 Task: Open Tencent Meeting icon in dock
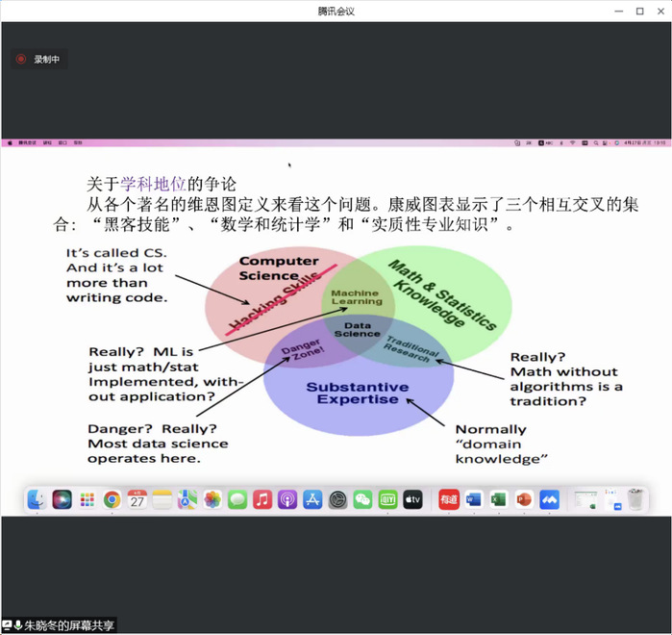(549, 499)
